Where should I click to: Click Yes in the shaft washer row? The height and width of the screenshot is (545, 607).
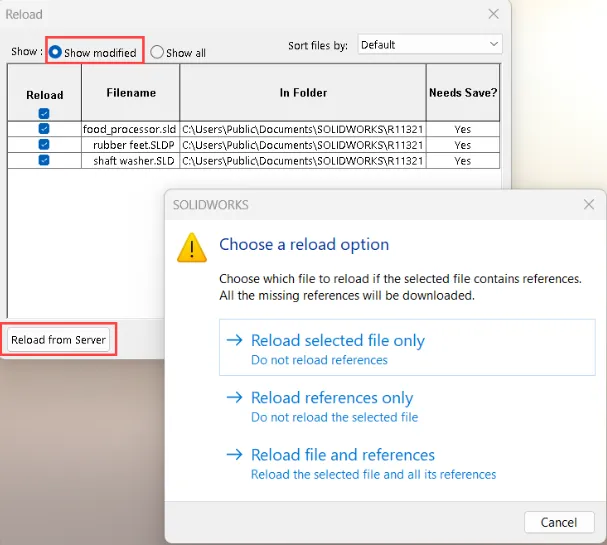click(x=463, y=161)
